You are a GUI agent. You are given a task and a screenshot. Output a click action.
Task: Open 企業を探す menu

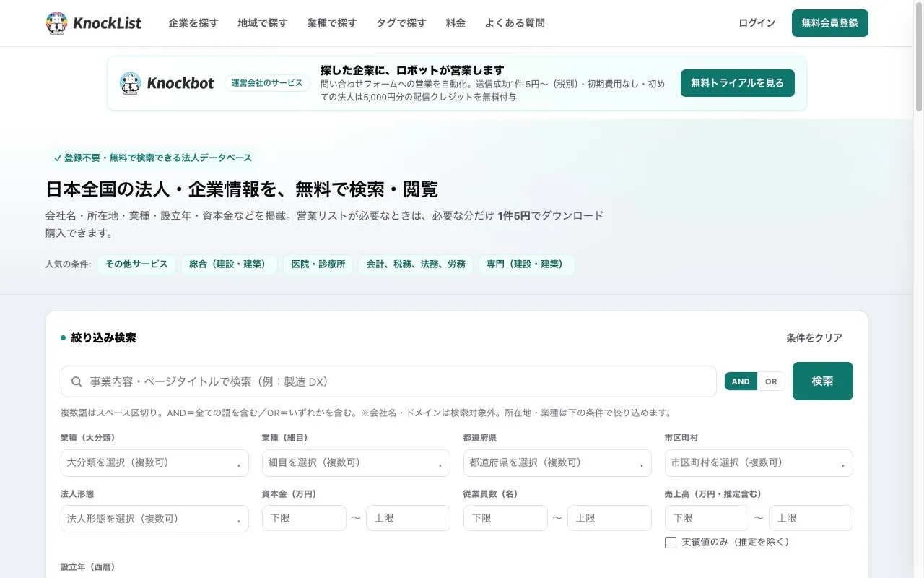click(x=193, y=23)
